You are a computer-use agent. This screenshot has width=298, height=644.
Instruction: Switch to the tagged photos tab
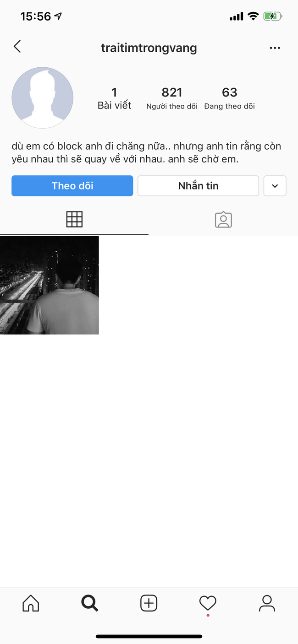(x=223, y=220)
